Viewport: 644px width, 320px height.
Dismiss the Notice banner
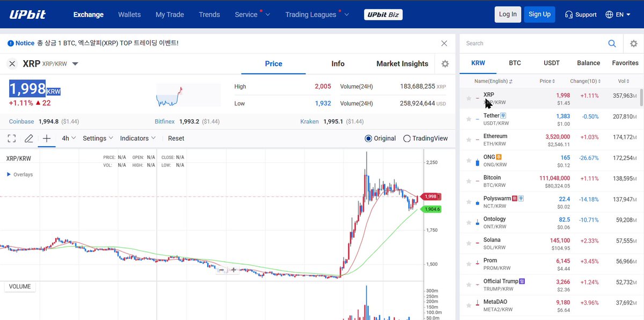[x=444, y=43]
